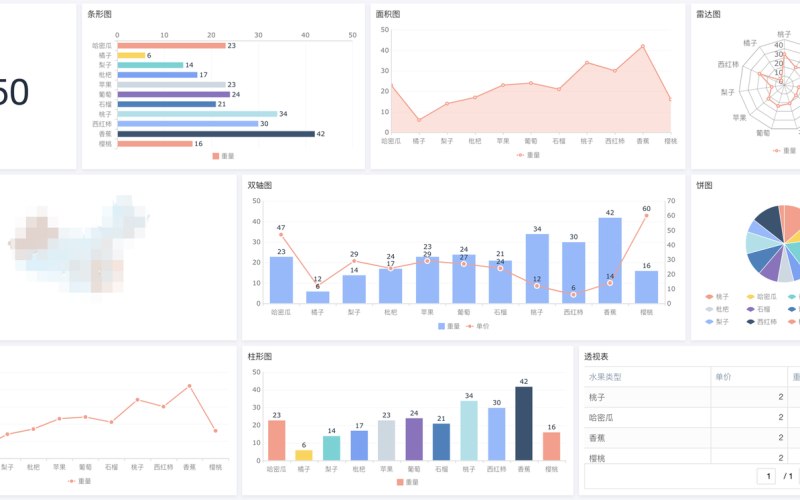
Task: Click the pixelated map chart
Action: (79, 244)
